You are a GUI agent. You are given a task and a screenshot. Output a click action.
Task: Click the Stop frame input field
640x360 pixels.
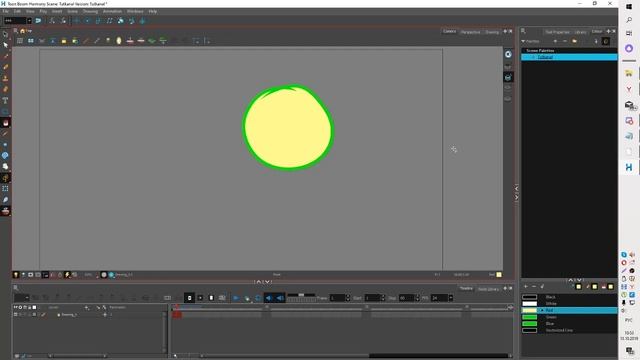407,298
